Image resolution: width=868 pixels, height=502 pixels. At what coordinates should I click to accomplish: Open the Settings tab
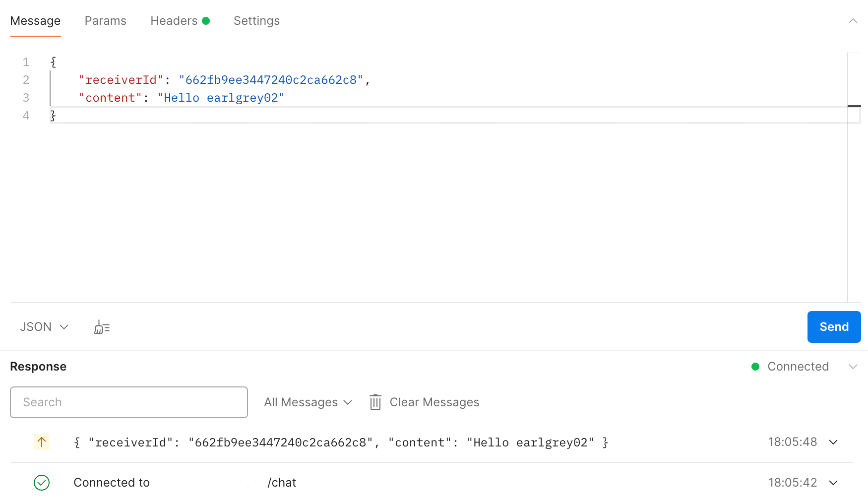tap(256, 21)
